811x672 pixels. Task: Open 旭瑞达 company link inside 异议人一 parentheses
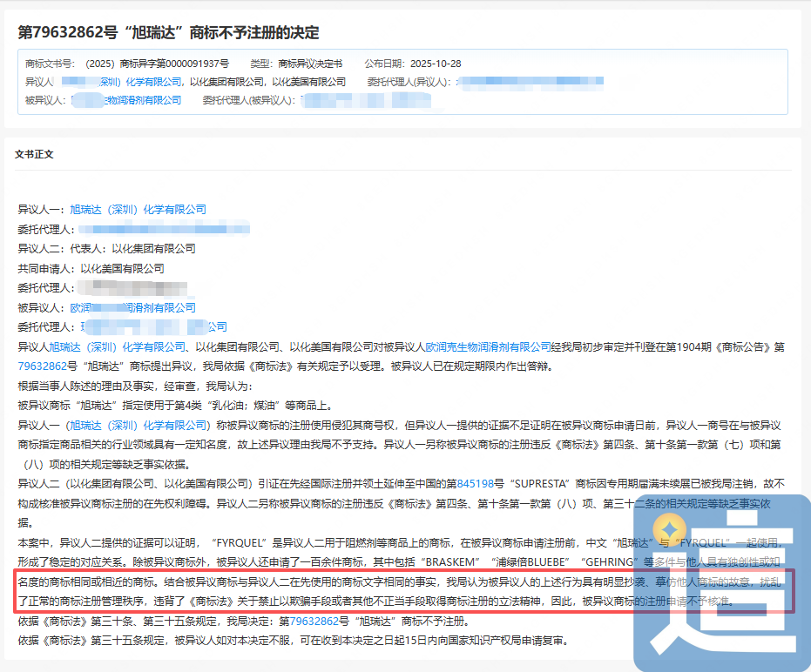tap(139, 426)
